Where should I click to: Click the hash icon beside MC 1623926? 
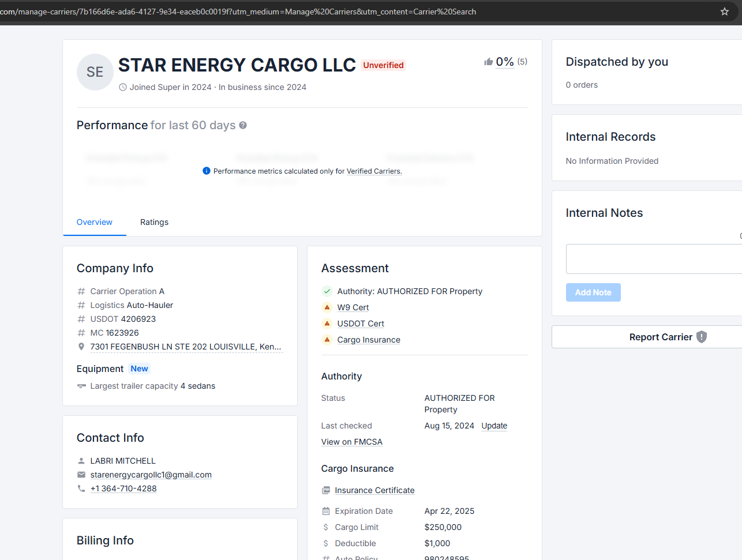coord(81,333)
